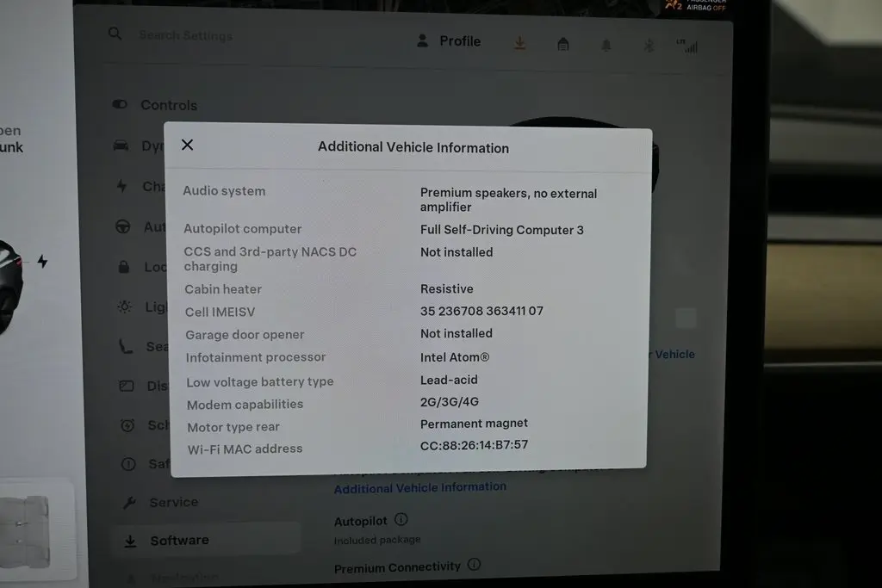
Task: Click the car Dynamics icon
Action: [121, 145]
